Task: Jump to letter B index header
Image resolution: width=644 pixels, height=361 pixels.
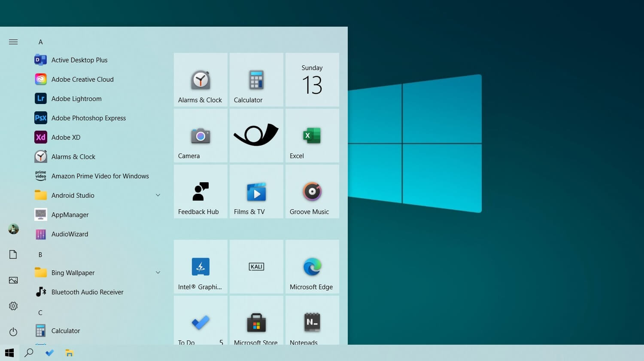Action: click(40, 255)
